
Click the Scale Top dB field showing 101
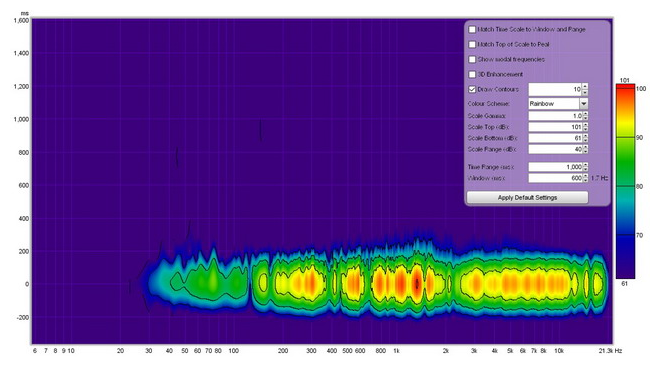click(555, 127)
